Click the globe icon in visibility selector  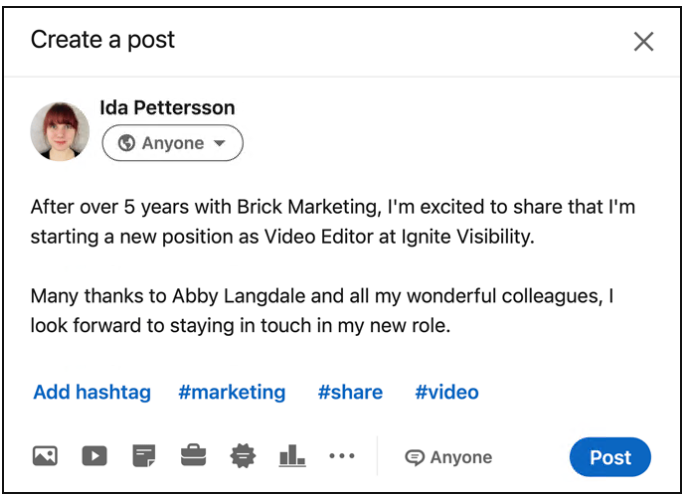(x=126, y=143)
